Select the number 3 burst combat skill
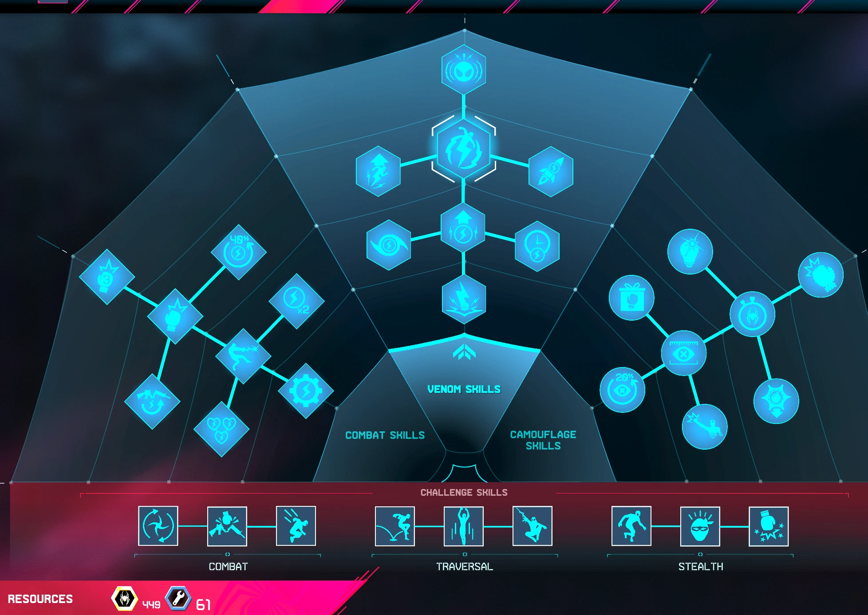 (x=107, y=277)
